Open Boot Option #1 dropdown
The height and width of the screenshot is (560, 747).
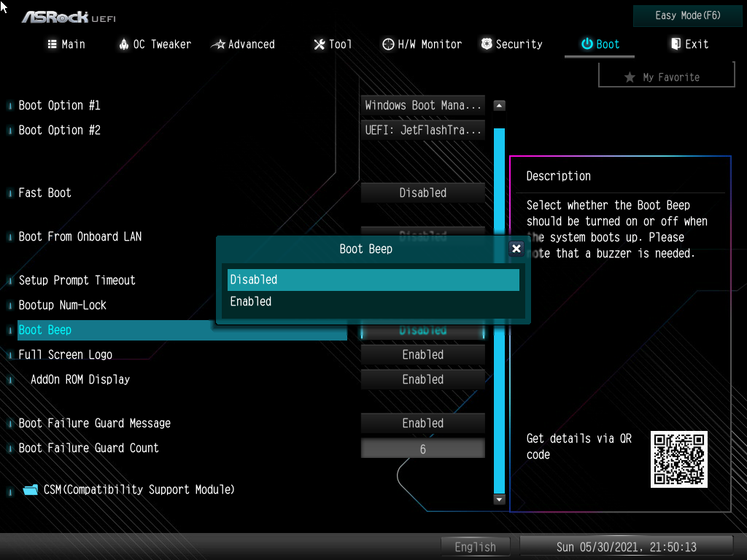click(422, 105)
